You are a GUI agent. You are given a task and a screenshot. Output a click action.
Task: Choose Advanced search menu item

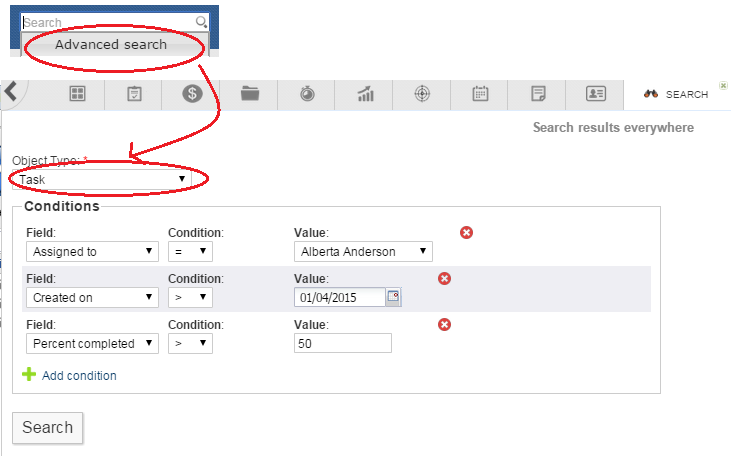point(111,45)
